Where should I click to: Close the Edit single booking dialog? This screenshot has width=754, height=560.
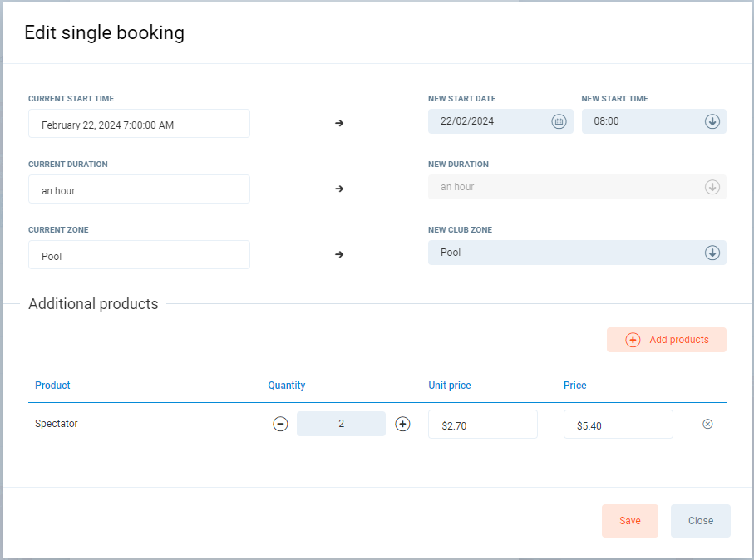pos(700,521)
